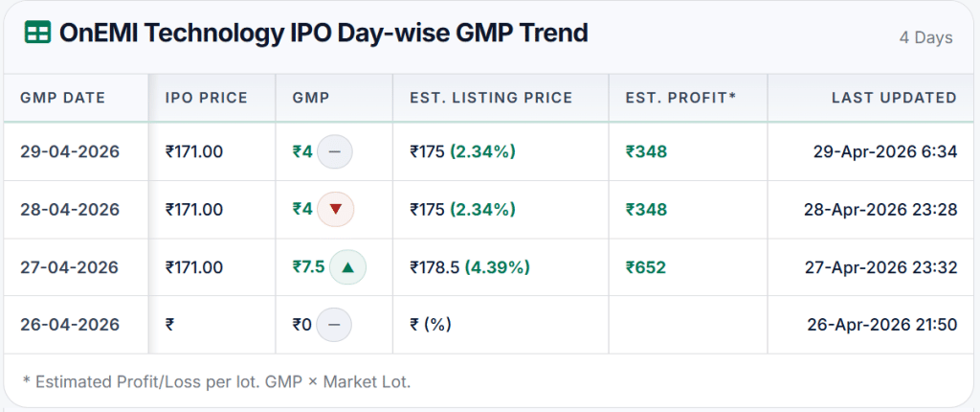Click the ₹7.5 GMP value
The height and width of the screenshot is (412, 980).
click(309, 267)
